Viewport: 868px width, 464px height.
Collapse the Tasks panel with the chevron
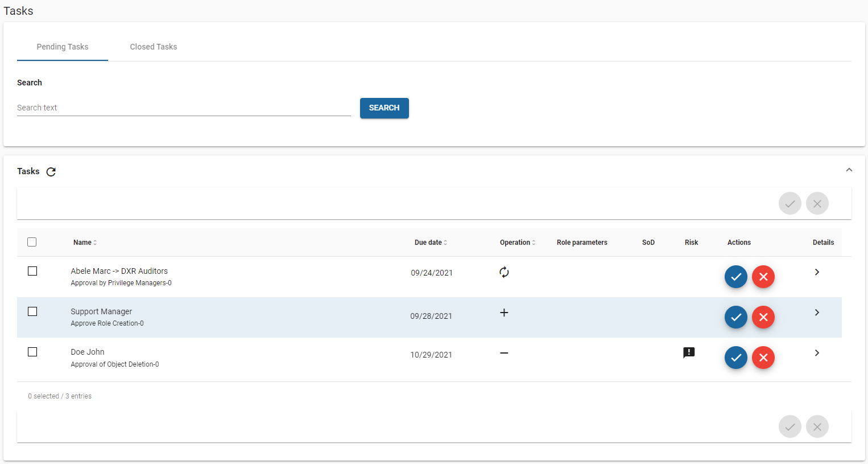pyautogui.click(x=849, y=170)
